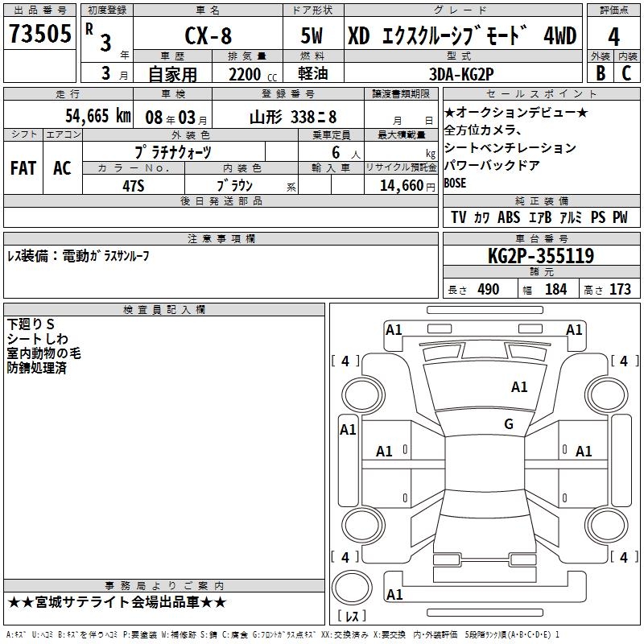Click the exterior grade B
This screenshot has width=644, height=644.
coord(601,73)
